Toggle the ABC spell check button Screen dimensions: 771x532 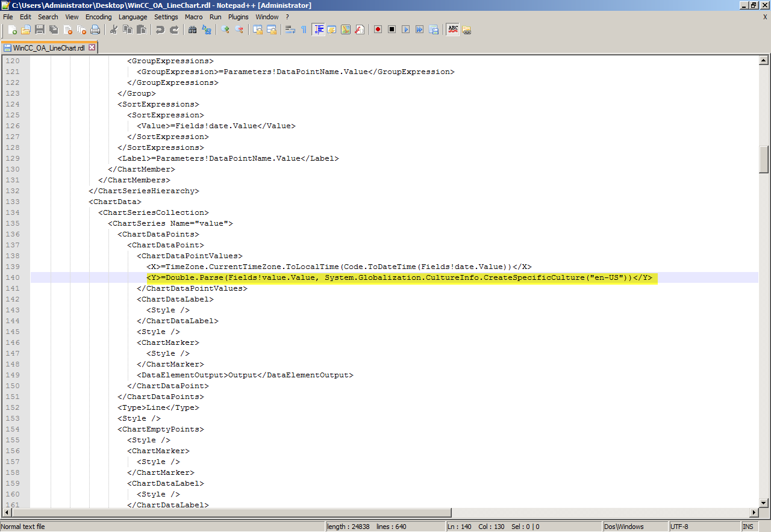click(x=452, y=29)
